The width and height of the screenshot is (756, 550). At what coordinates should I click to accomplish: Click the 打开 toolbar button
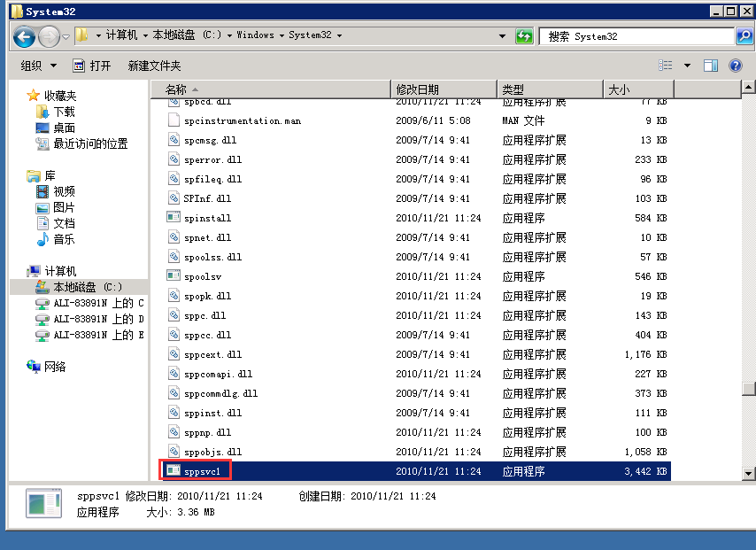[x=92, y=66]
